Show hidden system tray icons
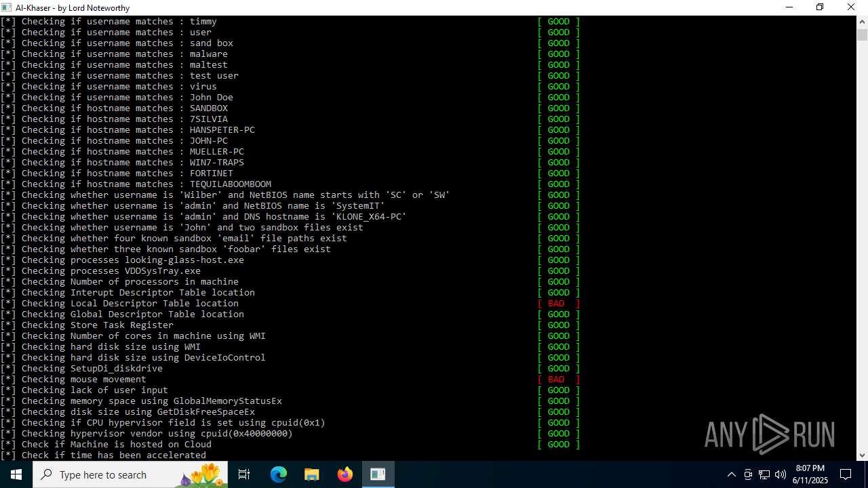This screenshot has width=868, height=488. coord(731,474)
